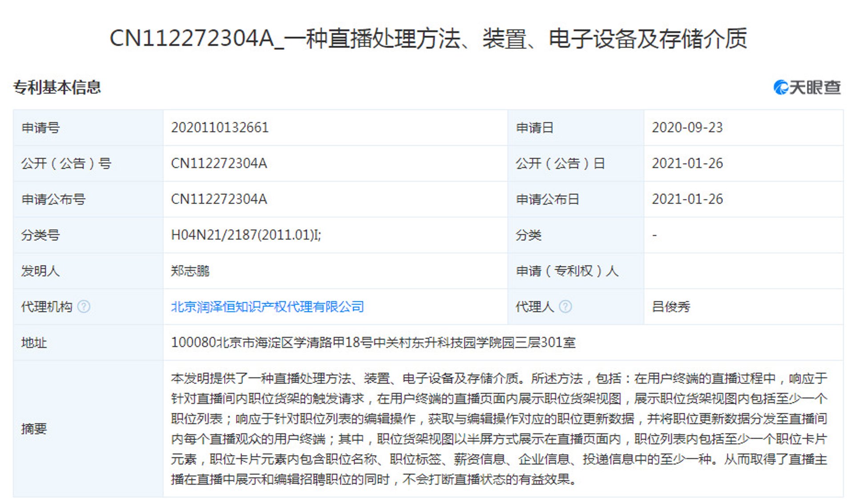This screenshot has width=854, height=504.
Task: Click publication number CN112272304A in 公开（公告）号 row
Action: point(219,164)
